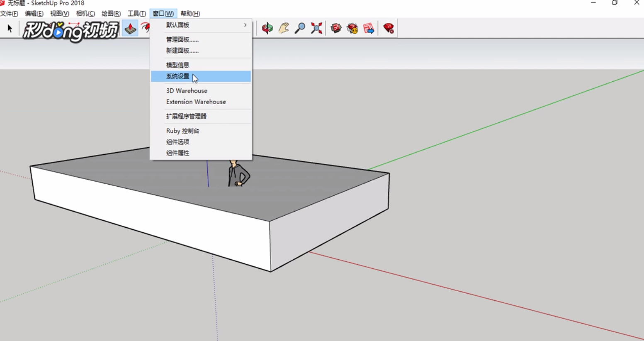
Task: Click the red Ruby gem toolbar icon
Action: [x=388, y=28]
